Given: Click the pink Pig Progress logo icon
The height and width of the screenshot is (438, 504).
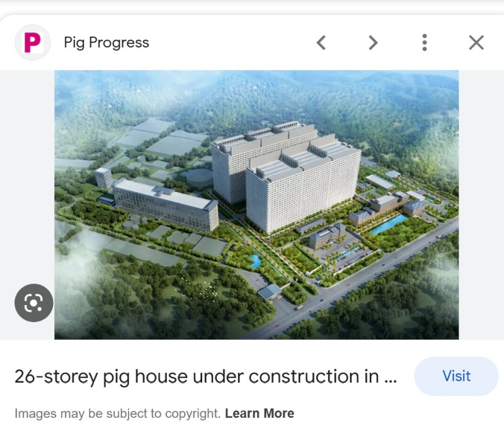Looking at the screenshot, I should [33, 42].
